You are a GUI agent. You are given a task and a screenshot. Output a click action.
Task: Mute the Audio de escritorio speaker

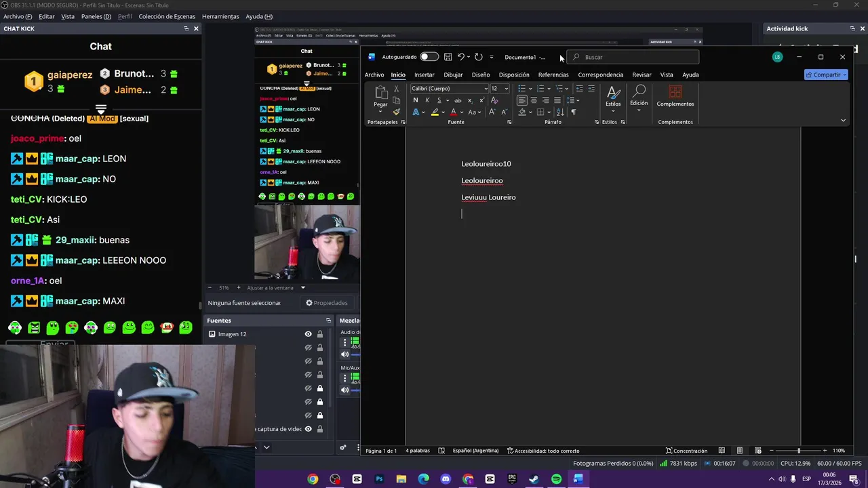pos(344,354)
